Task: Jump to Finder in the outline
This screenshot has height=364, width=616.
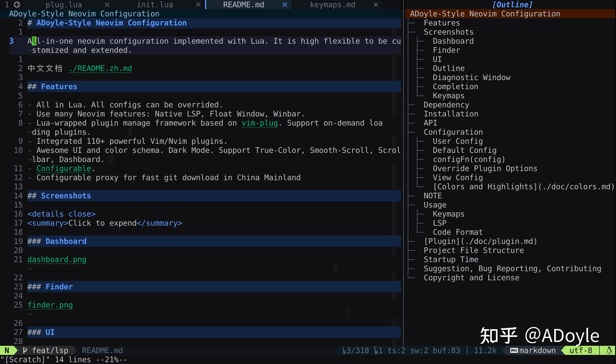Action: (446, 50)
